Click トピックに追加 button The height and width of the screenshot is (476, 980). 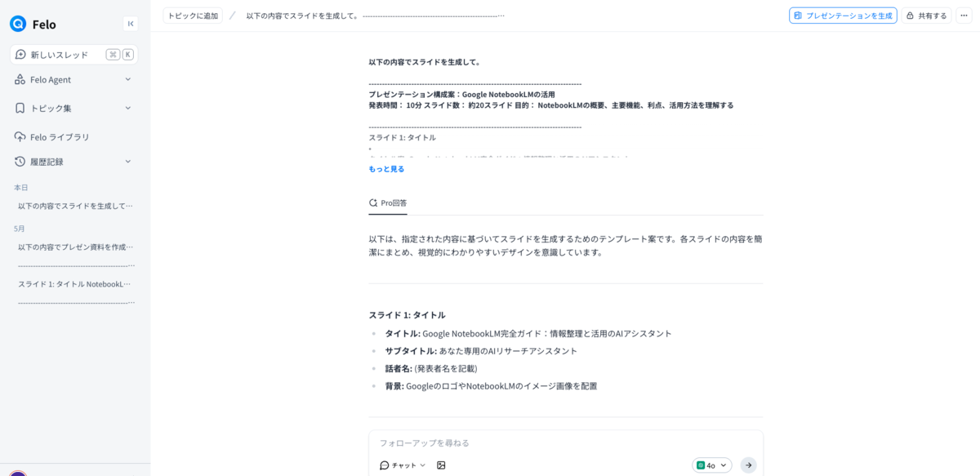(193, 16)
